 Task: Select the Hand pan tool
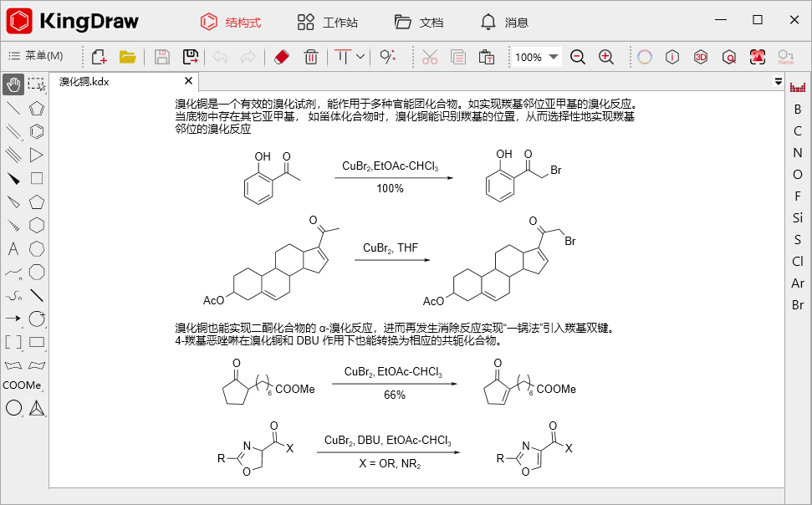tap(12, 82)
